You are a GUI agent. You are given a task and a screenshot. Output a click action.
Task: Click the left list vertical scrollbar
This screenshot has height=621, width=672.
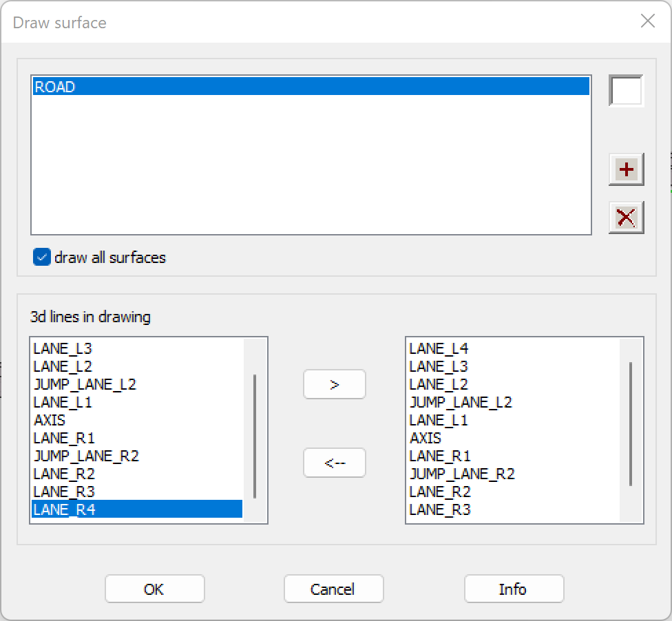point(255,436)
